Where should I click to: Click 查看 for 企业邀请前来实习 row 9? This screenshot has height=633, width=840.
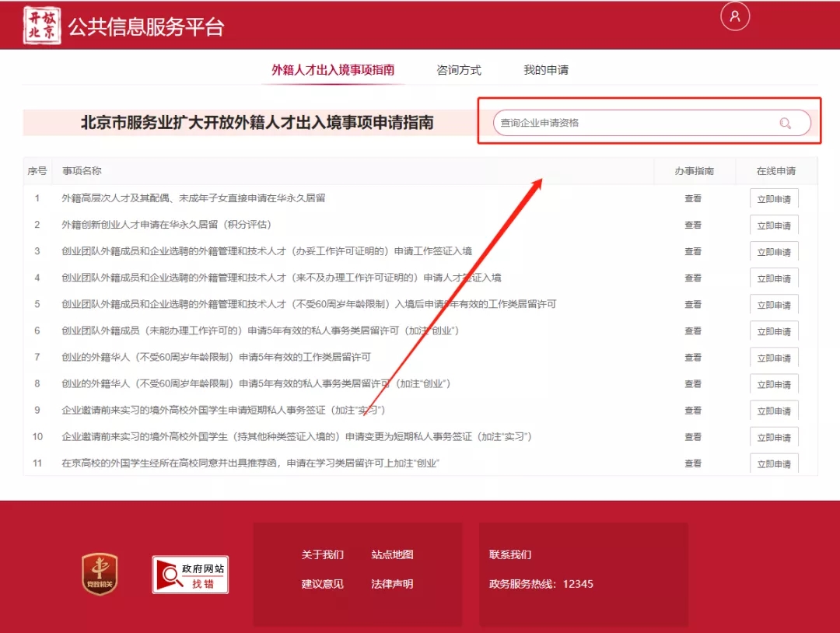(x=692, y=410)
